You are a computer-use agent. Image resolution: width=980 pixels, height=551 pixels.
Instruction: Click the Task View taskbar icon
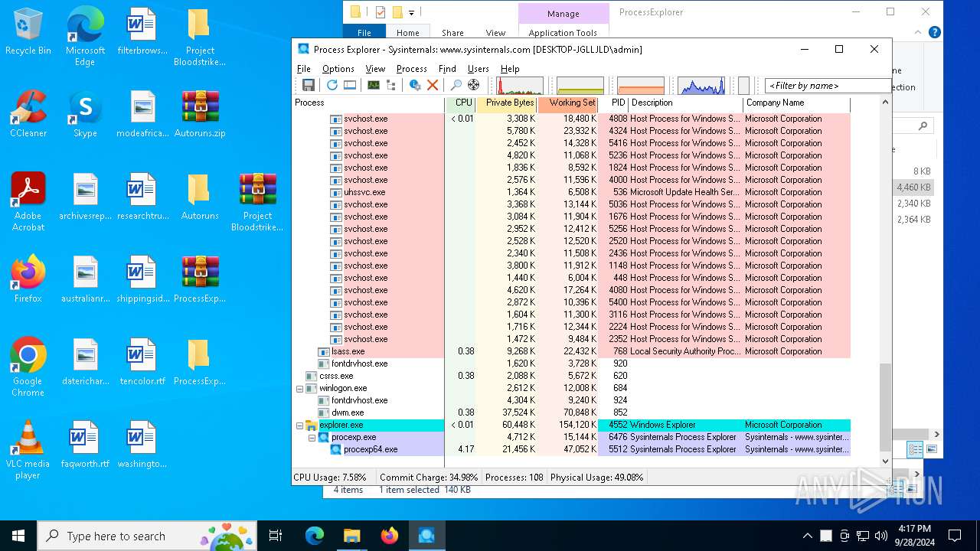click(276, 536)
